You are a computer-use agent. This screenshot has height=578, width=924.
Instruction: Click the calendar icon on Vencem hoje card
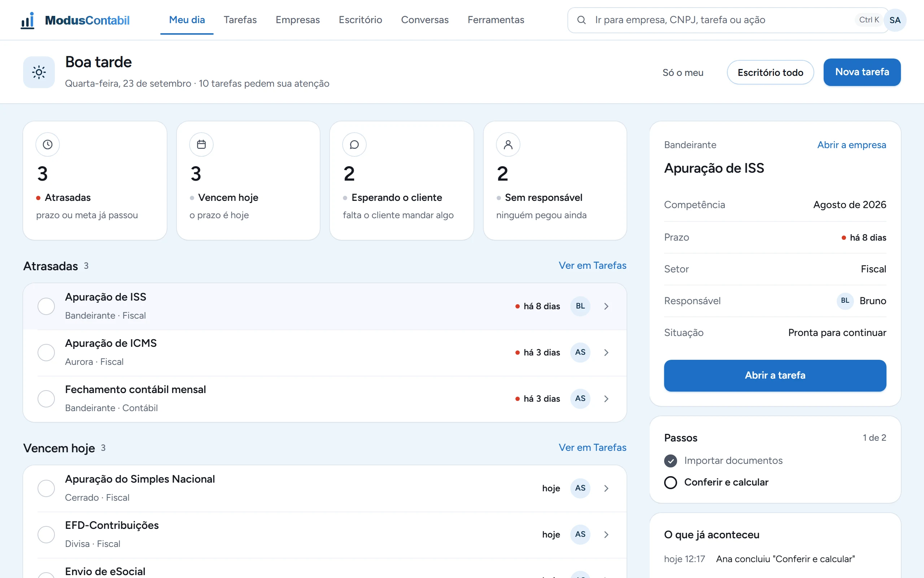coord(201,144)
